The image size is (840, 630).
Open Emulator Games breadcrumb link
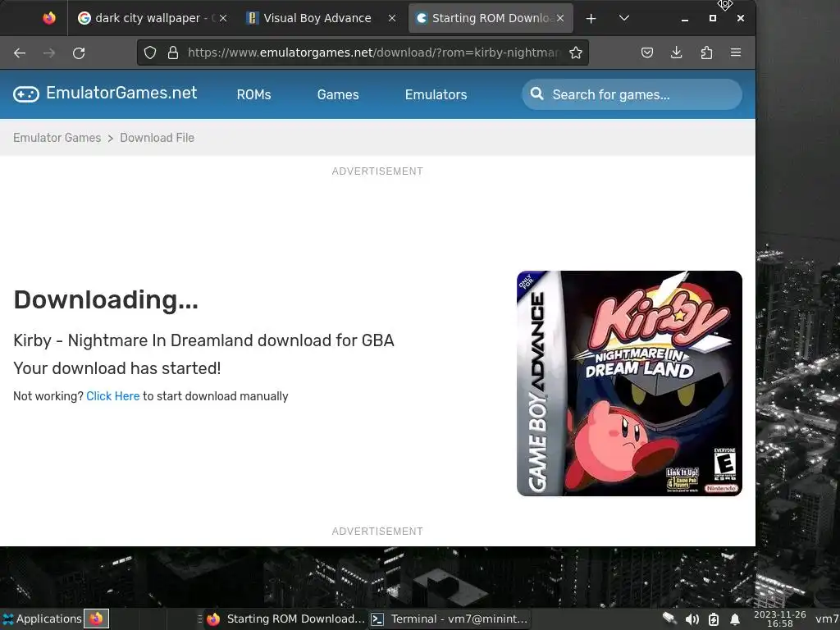[x=57, y=138]
